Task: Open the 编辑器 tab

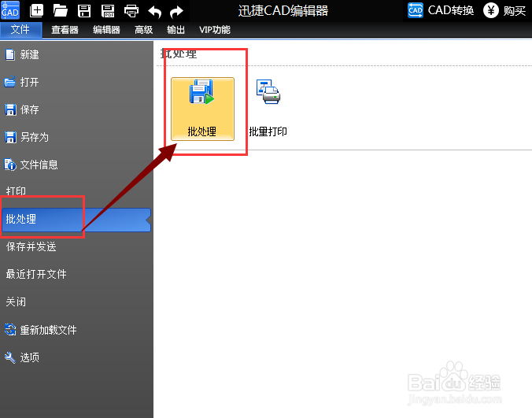Action: (x=106, y=30)
